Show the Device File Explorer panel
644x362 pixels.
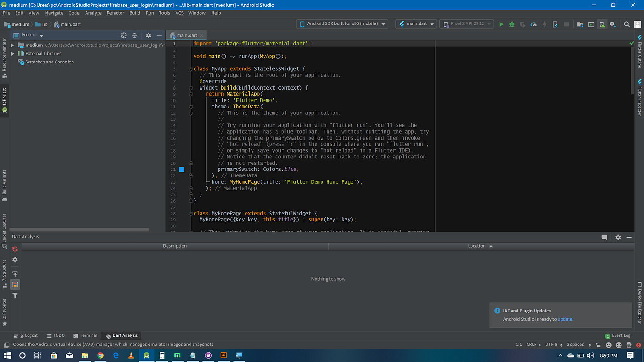tap(639, 303)
